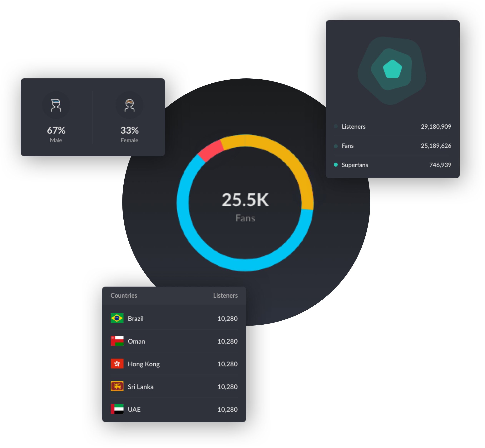485x448 pixels.
Task: Select the Superfans legend dot
Action: click(336, 165)
